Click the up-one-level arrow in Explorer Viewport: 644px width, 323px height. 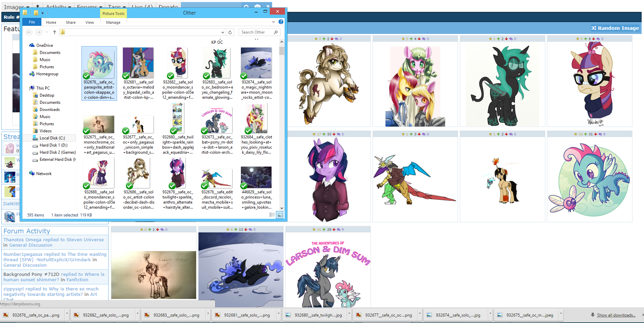(x=54, y=32)
